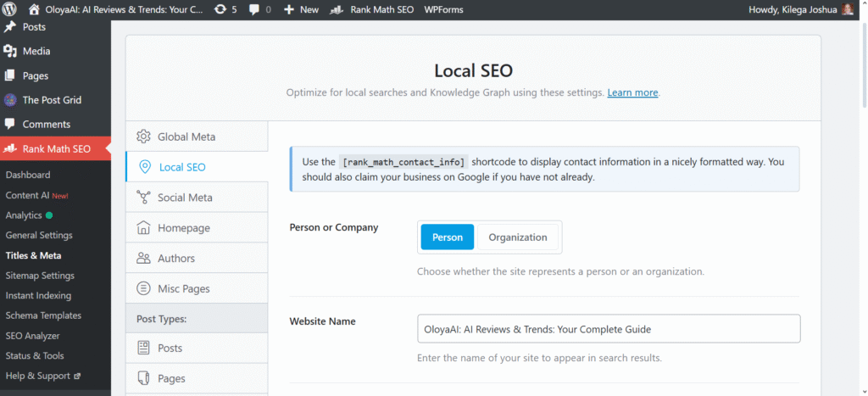Switch to the Authors tab
The height and width of the screenshot is (396, 868).
(197, 258)
